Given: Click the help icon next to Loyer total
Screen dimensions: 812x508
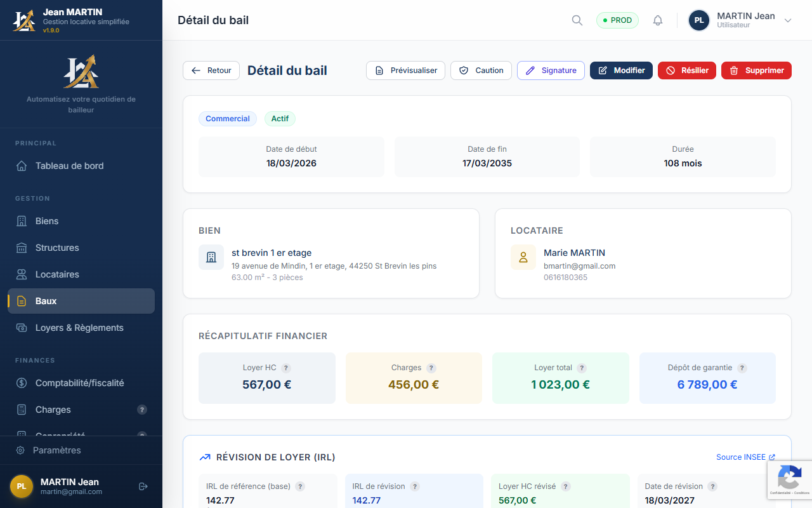Looking at the screenshot, I should click(x=582, y=368).
